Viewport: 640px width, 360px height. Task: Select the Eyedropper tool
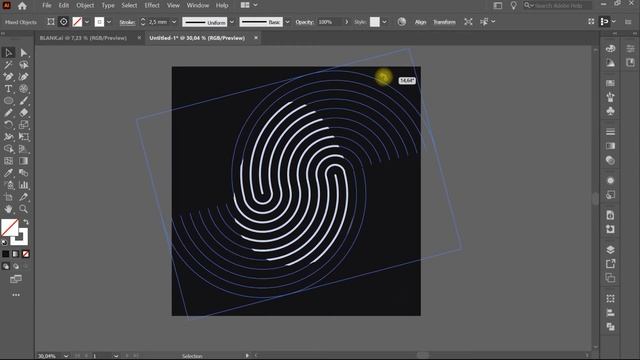(9, 173)
